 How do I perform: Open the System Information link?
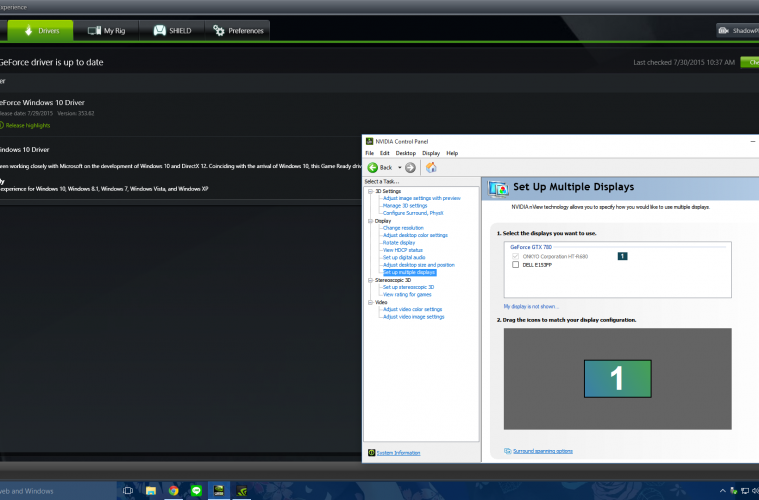click(398, 453)
